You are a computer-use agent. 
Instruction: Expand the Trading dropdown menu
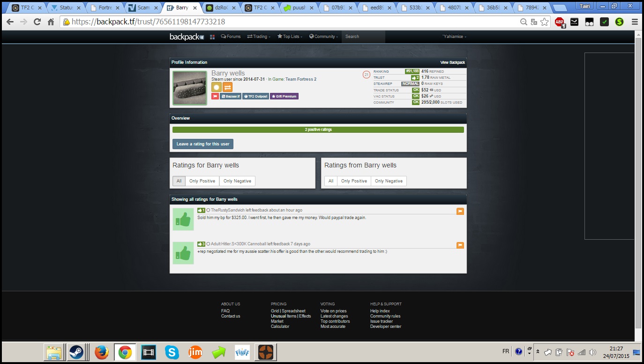point(259,37)
